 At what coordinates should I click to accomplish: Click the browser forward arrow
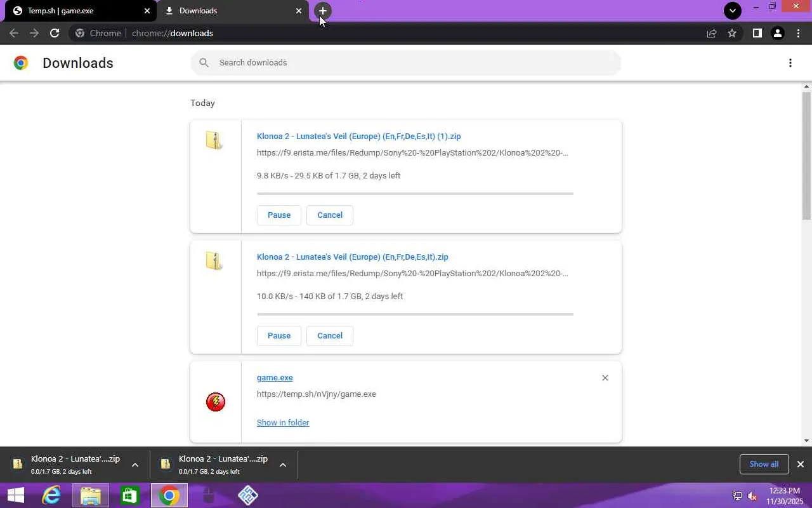click(x=34, y=33)
